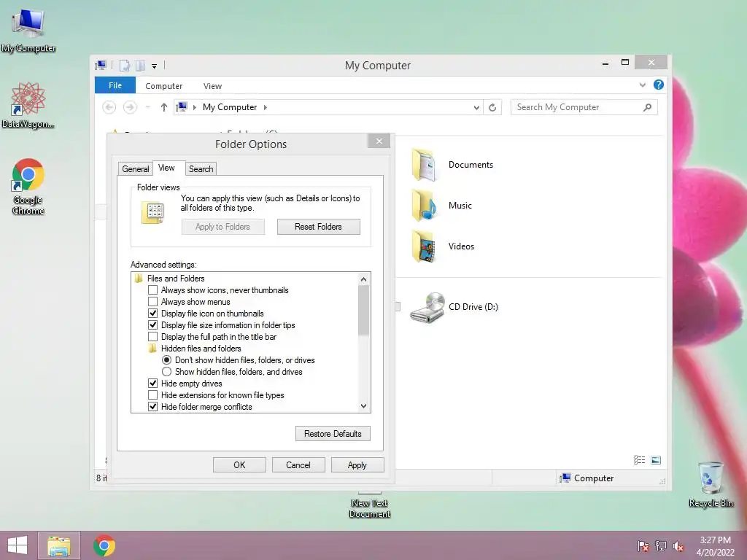Open the address bar history dropdown
The height and width of the screenshot is (560, 747).
(x=476, y=108)
